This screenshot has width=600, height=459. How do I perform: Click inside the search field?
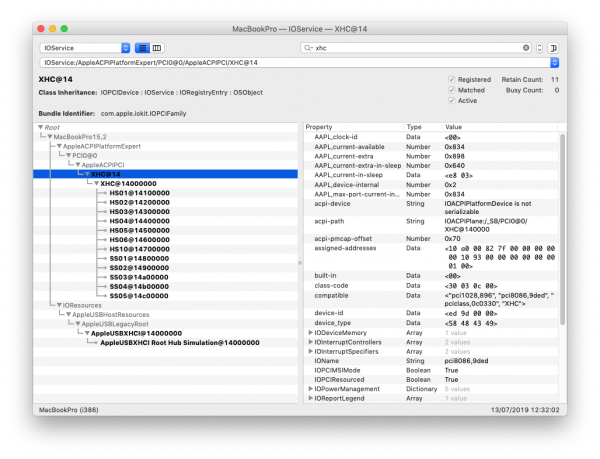click(420, 48)
